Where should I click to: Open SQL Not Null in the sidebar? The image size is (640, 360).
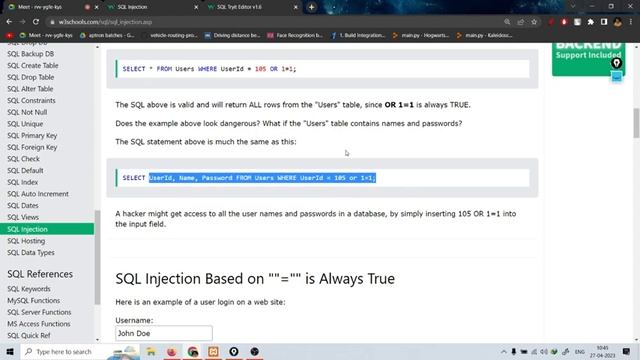pos(27,112)
